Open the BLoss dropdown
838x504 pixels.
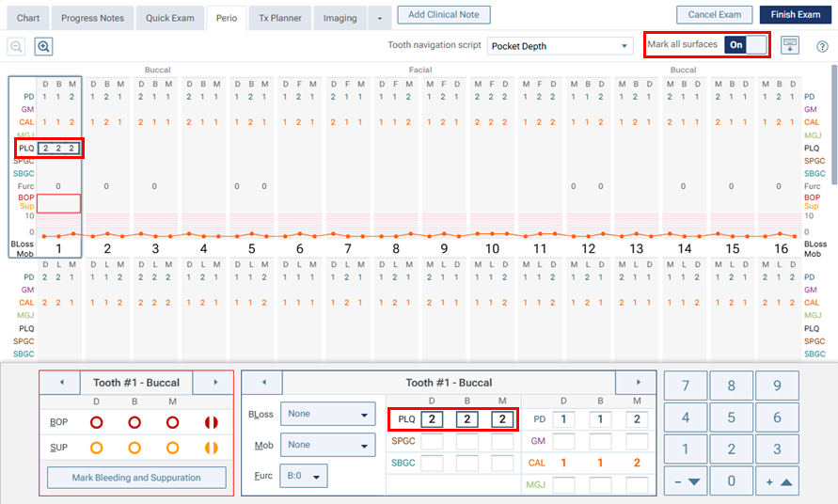click(x=327, y=414)
